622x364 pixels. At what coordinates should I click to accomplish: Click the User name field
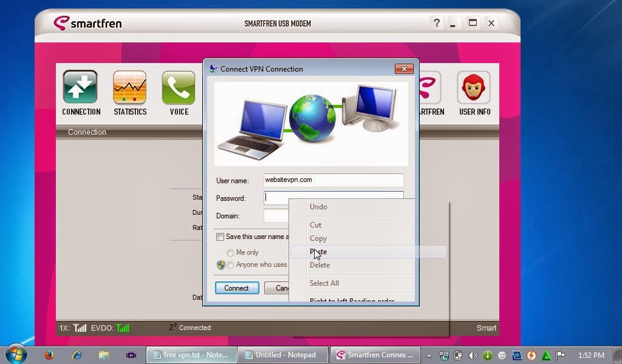point(333,180)
